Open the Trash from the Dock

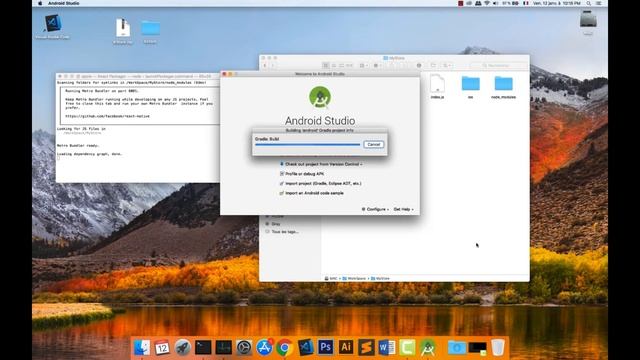[x=498, y=347]
